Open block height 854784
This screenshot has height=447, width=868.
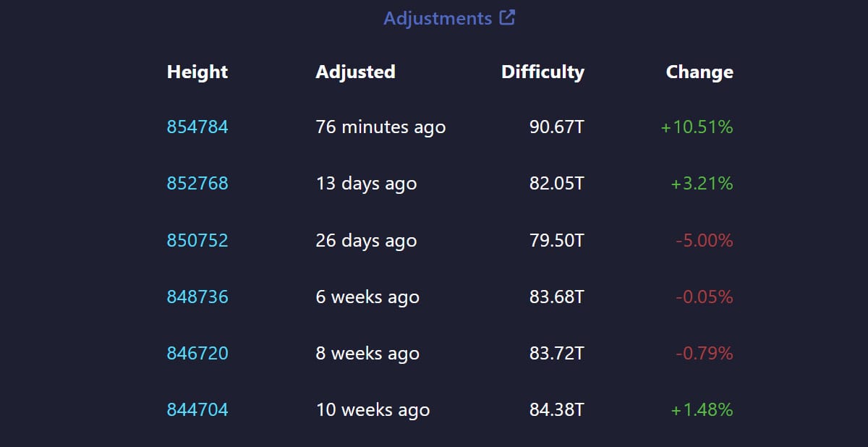(197, 127)
